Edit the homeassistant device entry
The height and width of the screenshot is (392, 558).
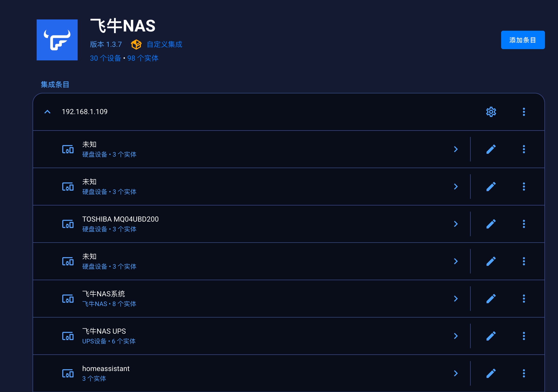(491, 373)
